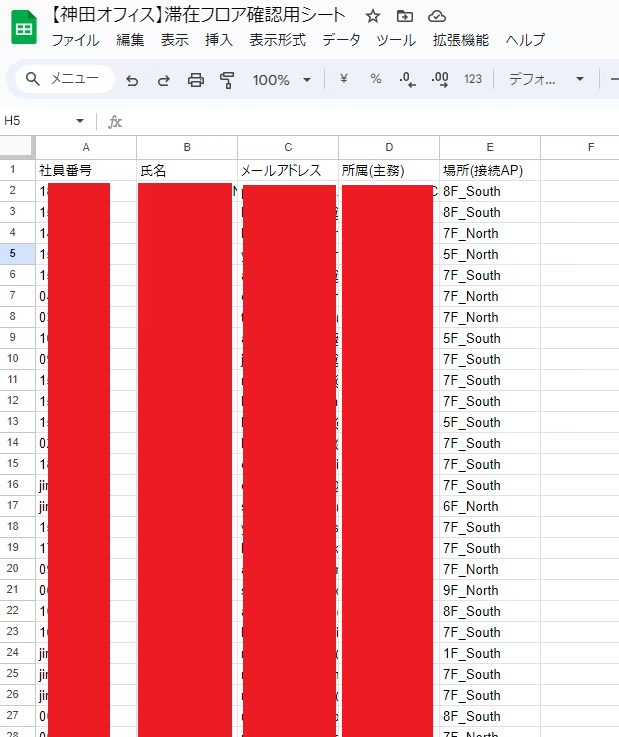Open the 表示 menu
Viewport: 619px width, 737px height.
(174, 40)
